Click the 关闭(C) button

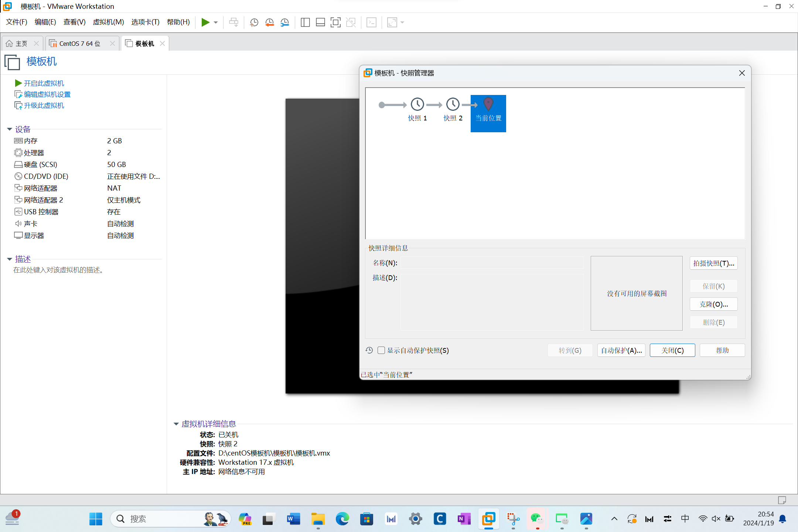(x=672, y=350)
